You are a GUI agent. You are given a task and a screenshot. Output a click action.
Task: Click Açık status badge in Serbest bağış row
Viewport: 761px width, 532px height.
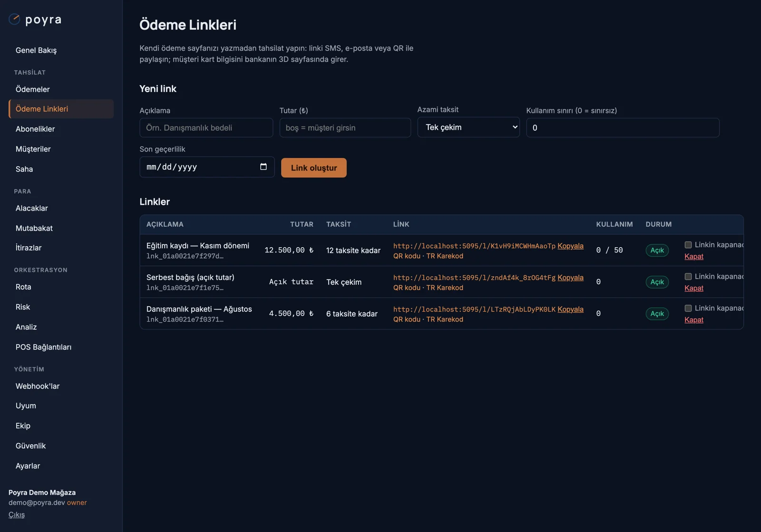[657, 282]
